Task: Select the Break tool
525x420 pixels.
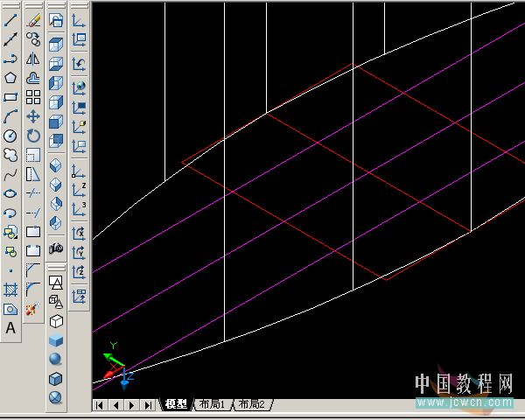Action: coord(33,251)
